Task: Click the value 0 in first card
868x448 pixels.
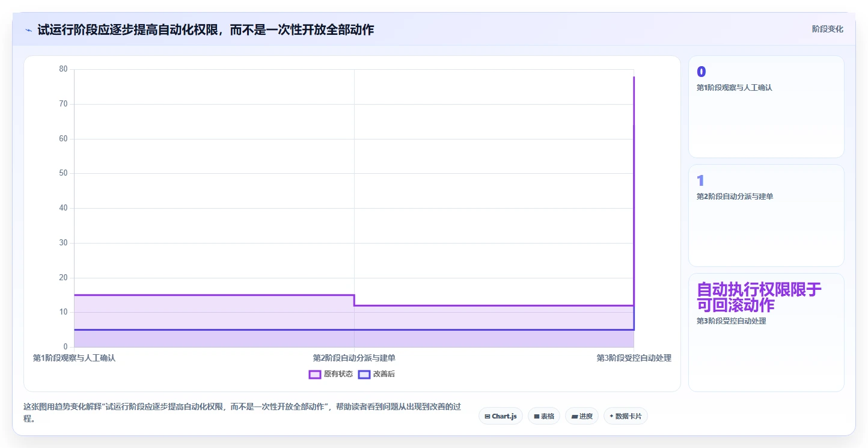Action: click(701, 72)
